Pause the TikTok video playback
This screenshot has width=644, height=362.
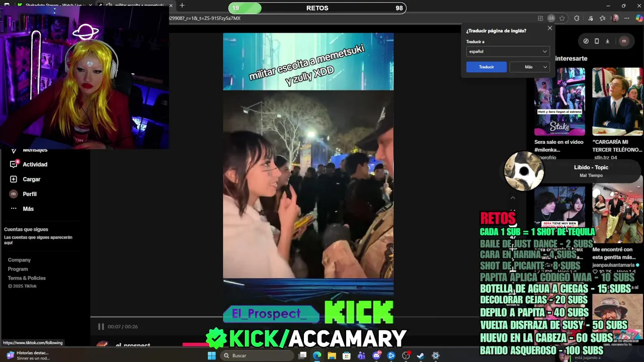click(x=101, y=327)
